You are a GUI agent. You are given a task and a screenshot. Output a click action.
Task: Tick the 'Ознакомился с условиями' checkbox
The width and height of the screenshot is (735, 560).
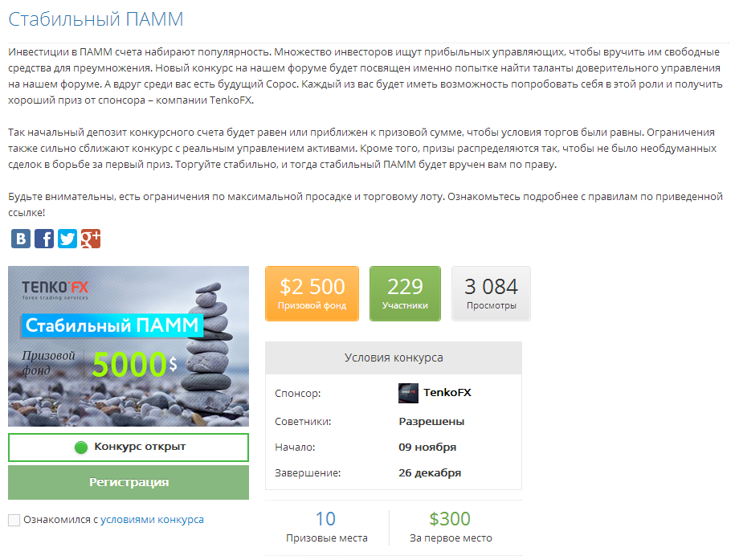click(14, 520)
